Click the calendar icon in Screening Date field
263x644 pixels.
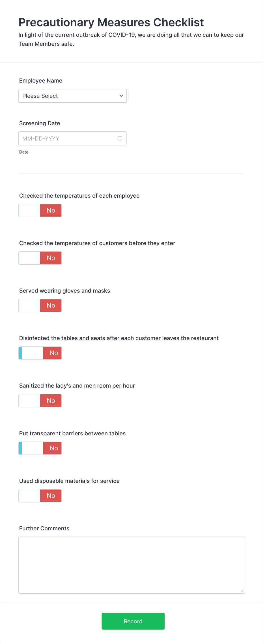[120, 139]
